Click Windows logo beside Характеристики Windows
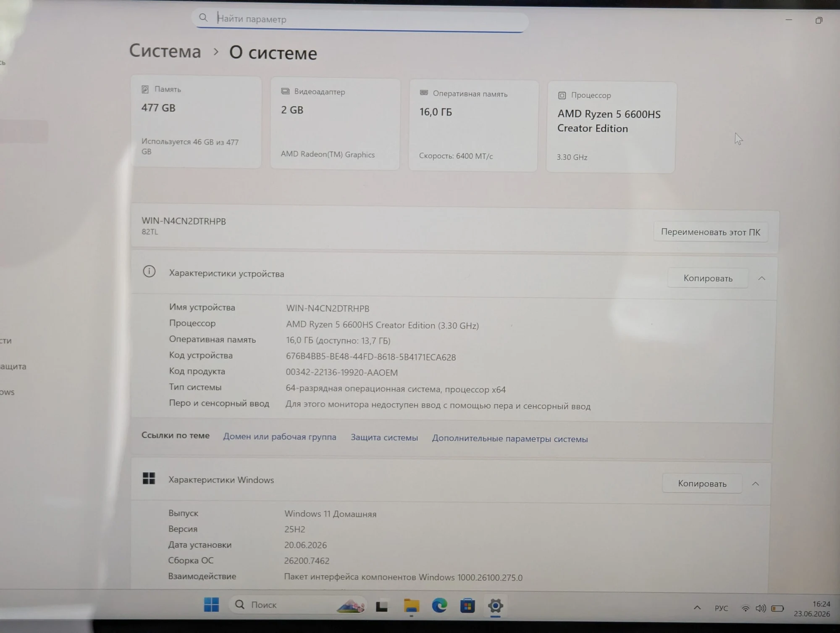Image resolution: width=840 pixels, height=633 pixels. click(x=149, y=478)
